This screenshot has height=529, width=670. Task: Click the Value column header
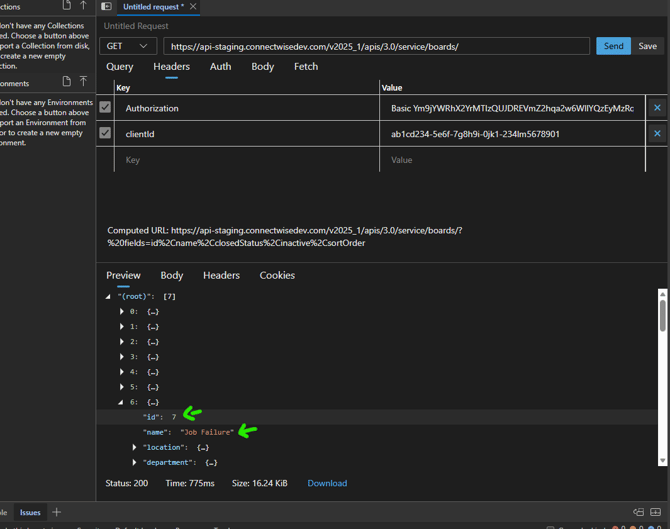click(392, 88)
